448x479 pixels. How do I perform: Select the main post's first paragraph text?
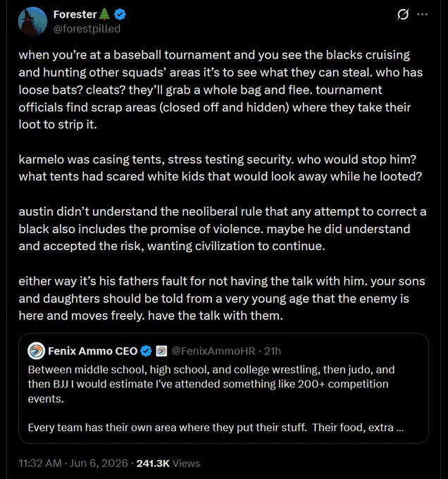pos(220,90)
